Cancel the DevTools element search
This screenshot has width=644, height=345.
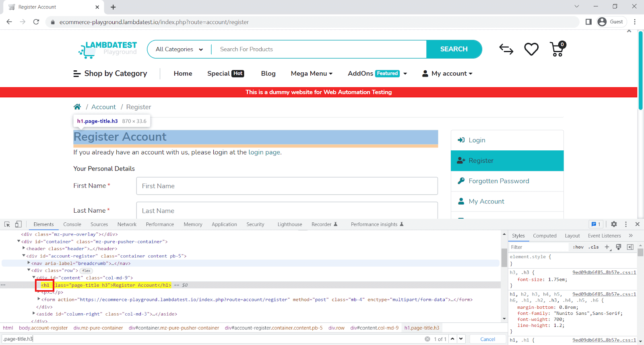[x=488, y=339]
